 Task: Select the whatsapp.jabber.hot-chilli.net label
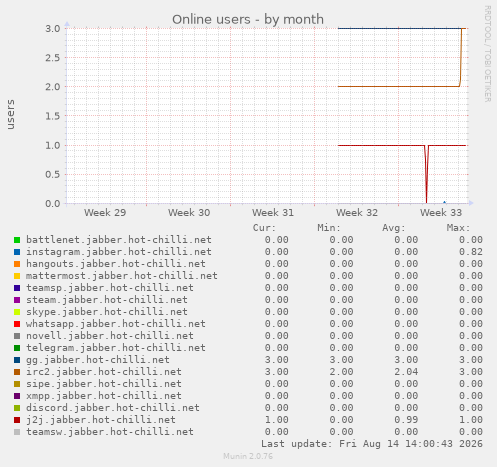coord(116,324)
